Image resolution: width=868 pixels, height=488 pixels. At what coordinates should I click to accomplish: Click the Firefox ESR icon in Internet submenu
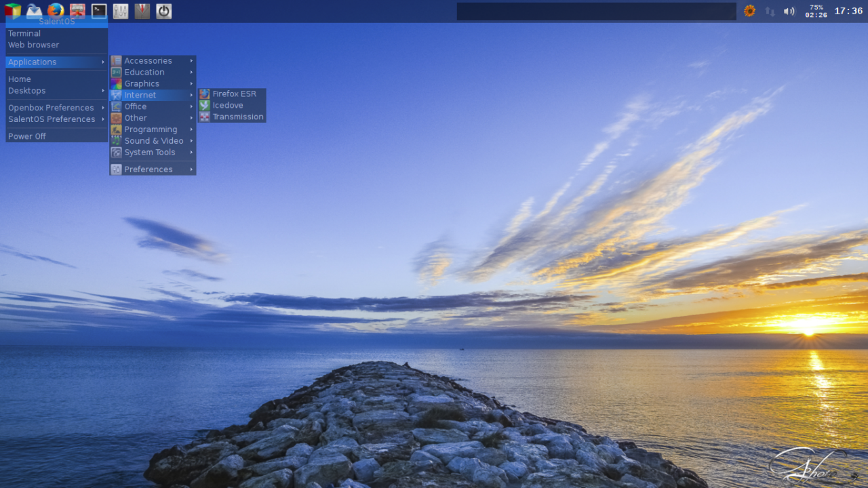[x=204, y=94]
